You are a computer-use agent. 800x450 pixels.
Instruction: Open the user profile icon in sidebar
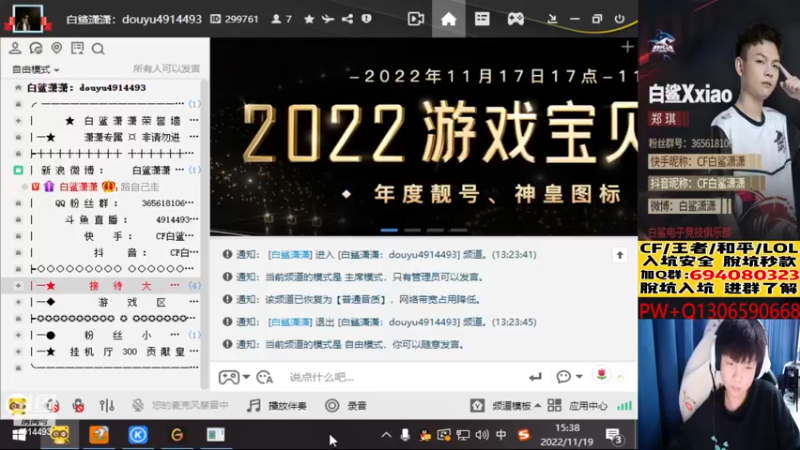15,48
